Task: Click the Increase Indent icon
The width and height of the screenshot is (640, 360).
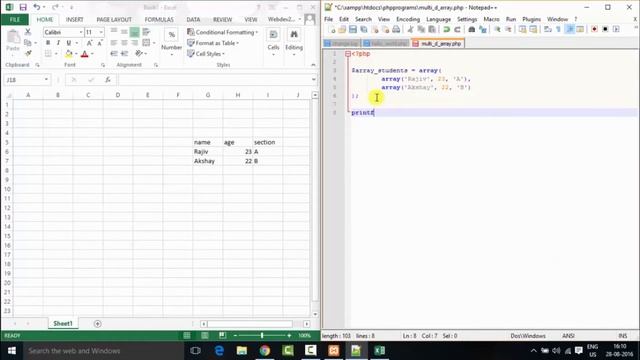Action: pyautogui.click(x=124, y=53)
